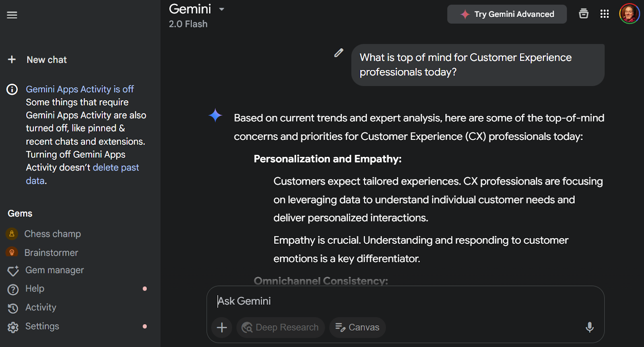Open the Settings menu in sidebar
The height and width of the screenshot is (347, 644).
pos(42,326)
